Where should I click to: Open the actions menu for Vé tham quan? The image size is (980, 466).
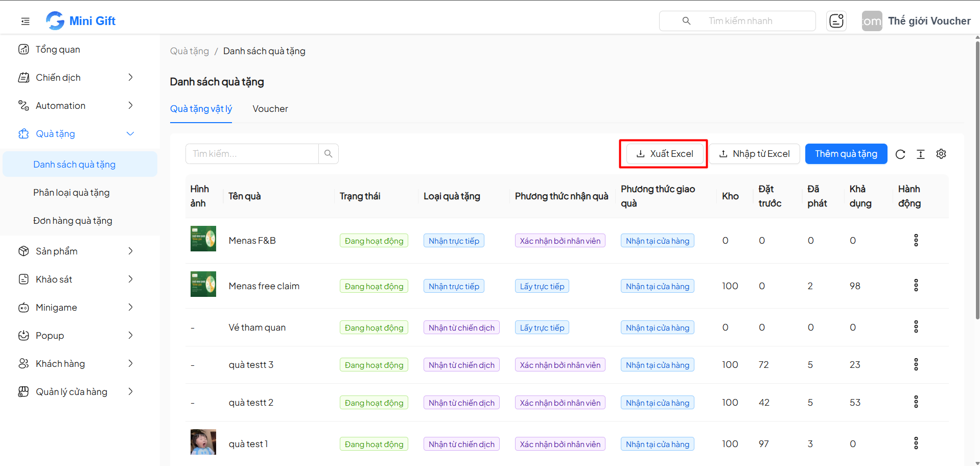(916, 327)
